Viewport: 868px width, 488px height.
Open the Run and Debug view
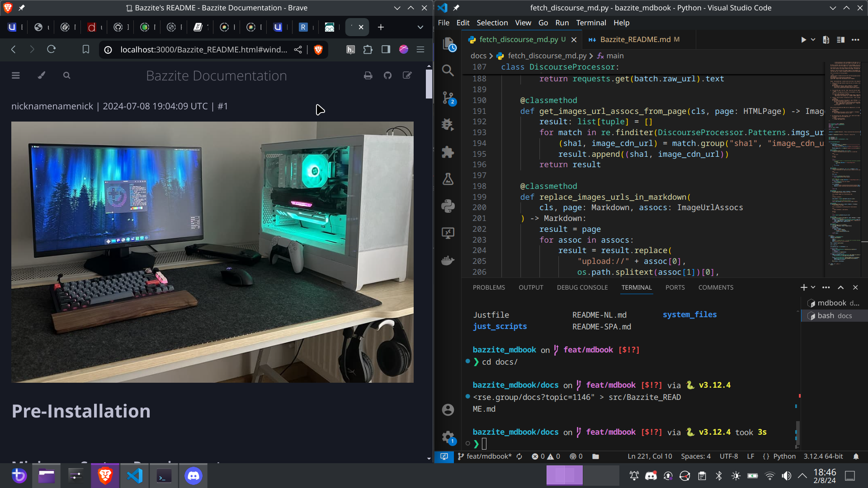pyautogui.click(x=448, y=124)
